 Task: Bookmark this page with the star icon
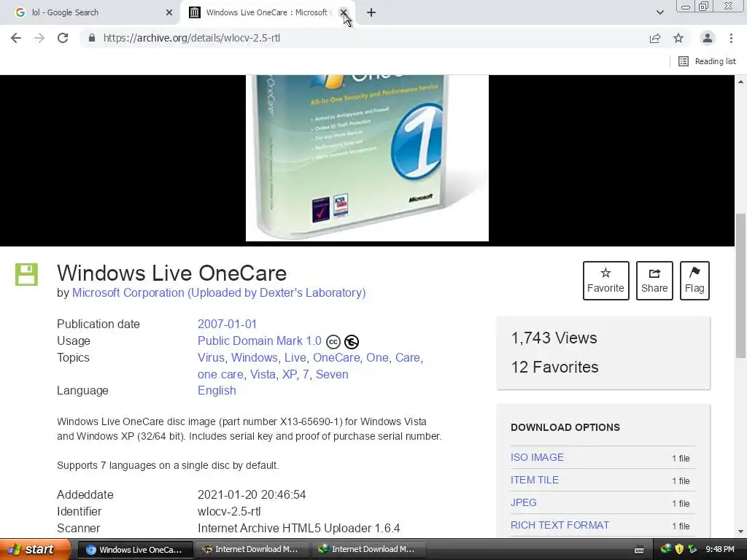[x=678, y=38]
